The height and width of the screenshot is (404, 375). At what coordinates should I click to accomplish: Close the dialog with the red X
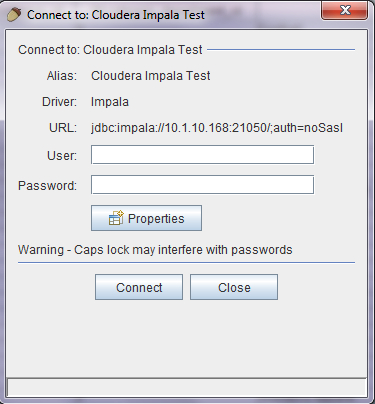coord(345,10)
